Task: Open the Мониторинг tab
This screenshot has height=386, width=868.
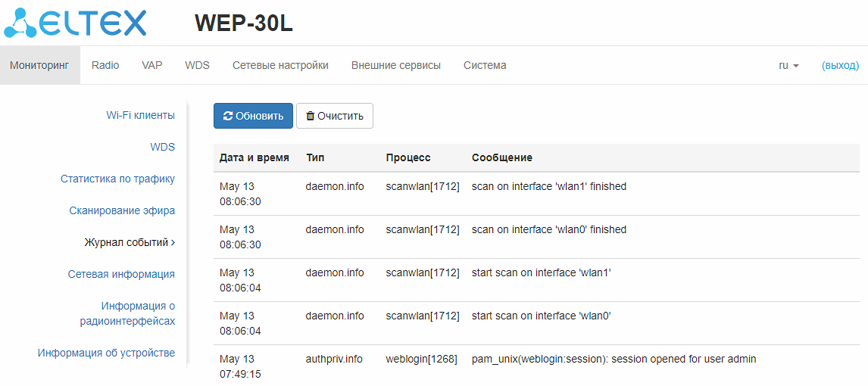Action: 39,66
